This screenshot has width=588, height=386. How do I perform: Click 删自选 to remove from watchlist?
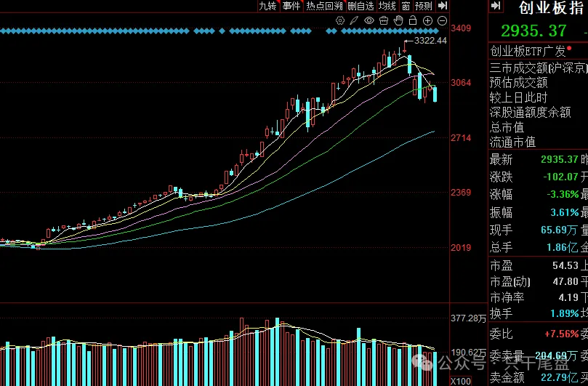[x=361, y=6]
